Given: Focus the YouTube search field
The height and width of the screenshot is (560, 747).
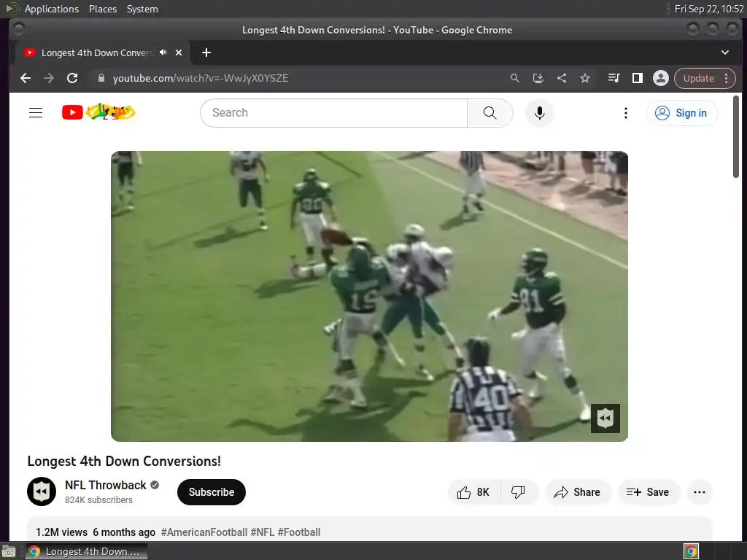Looking at the screenshot, I should tap(333, 113).
